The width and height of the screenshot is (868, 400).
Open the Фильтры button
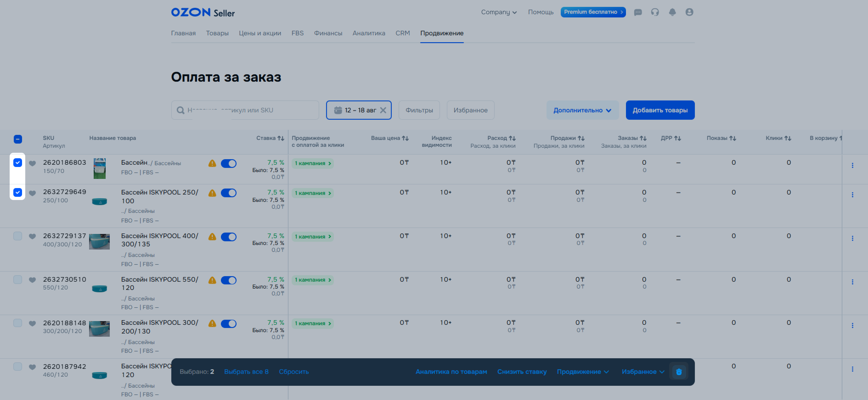[419, 110]
